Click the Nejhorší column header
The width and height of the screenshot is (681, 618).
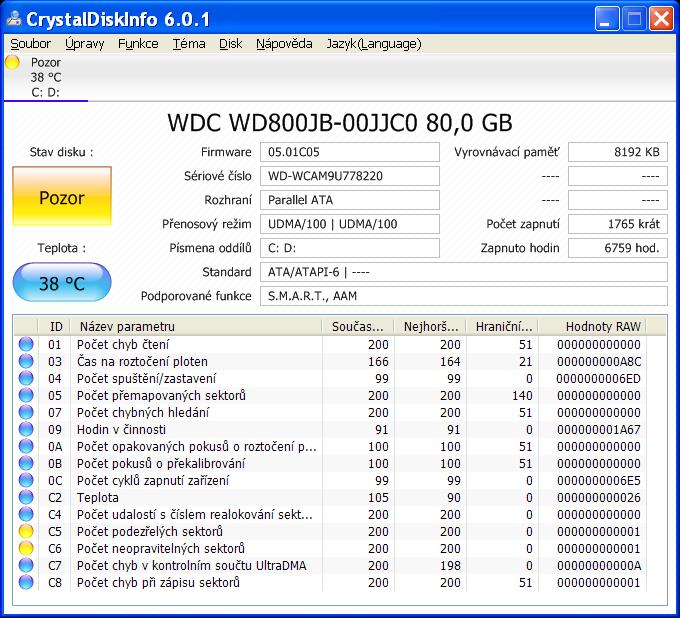tap(430, 326)
